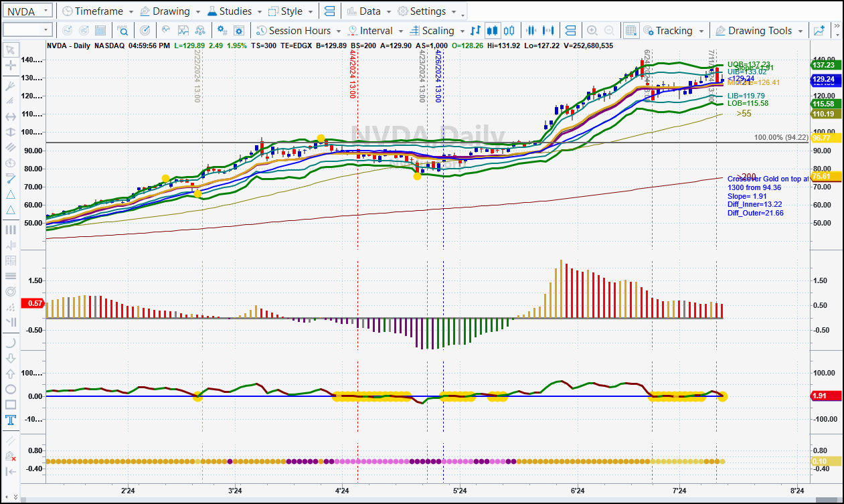Toggle hollow candlestick chart style
This screenshot has height=504, width=844.
509,31
